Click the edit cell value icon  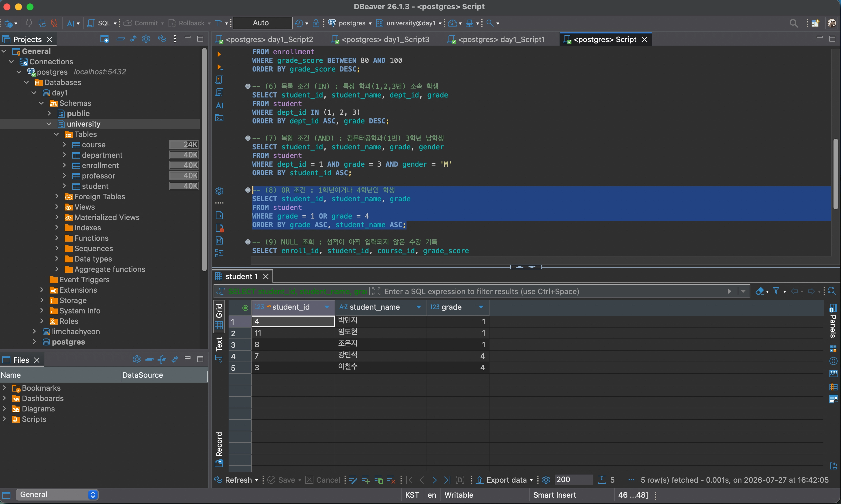click(x=353, y=480)
